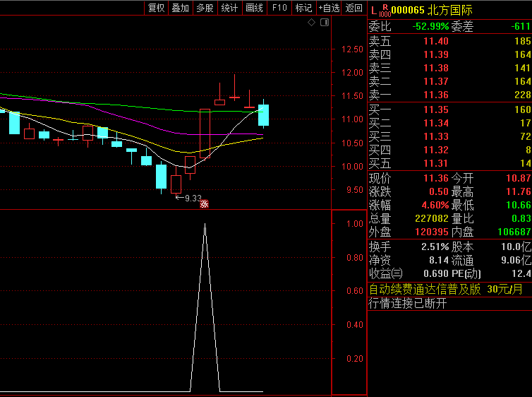Click the 12.50 price axis label
Image resolution: width=532 pixels, height=397 pixels.
[352, 49]
